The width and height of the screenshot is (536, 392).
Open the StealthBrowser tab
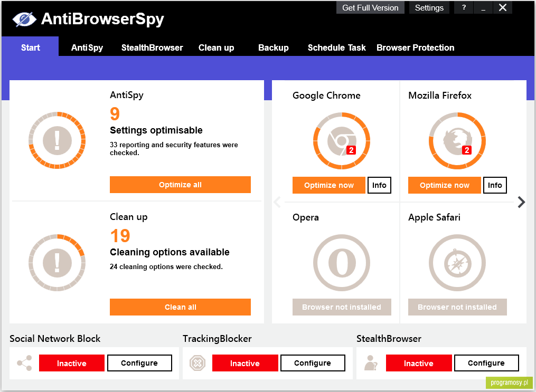[152, 47]
